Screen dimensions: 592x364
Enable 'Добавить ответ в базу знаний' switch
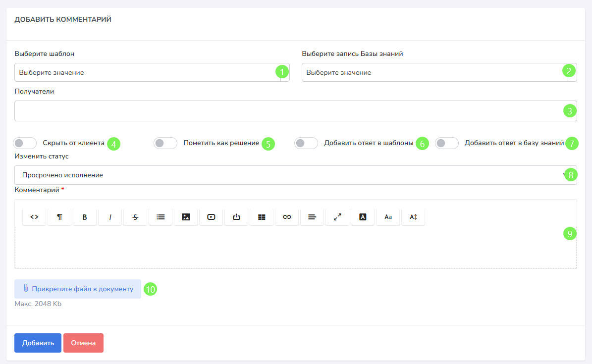(x=447, y=143)
